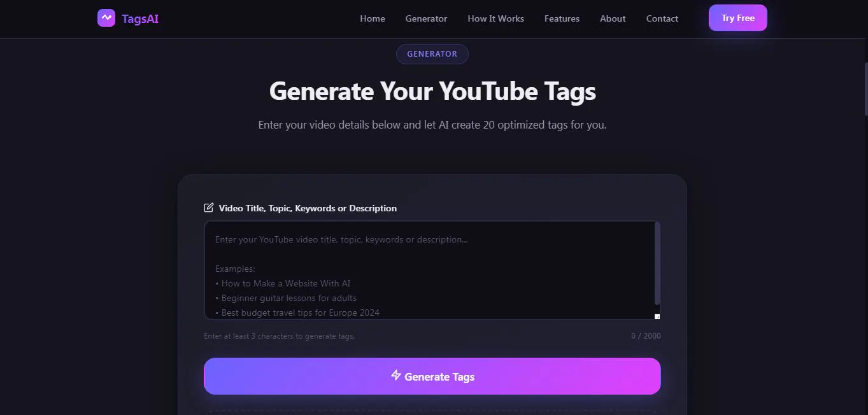Click the lightning bolt icon on Generate Tags
The image size is (868, 415).
coord(396,376)
